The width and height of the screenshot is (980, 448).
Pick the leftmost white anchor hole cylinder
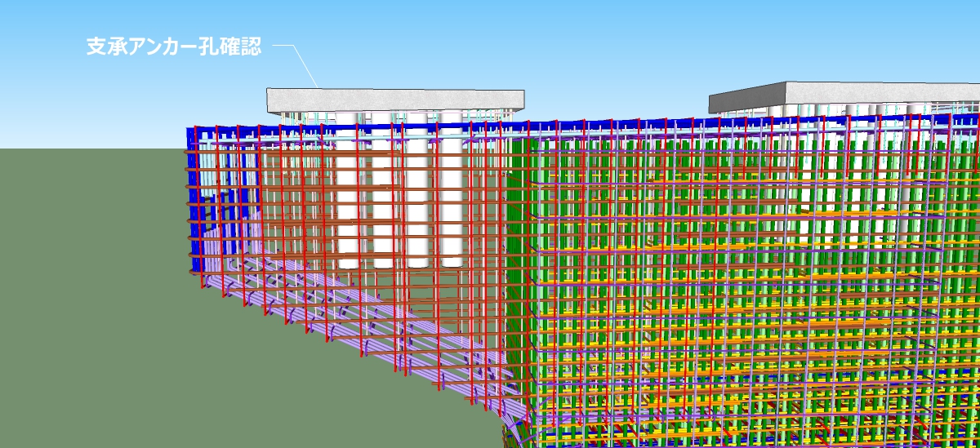[x=348, y=204]
